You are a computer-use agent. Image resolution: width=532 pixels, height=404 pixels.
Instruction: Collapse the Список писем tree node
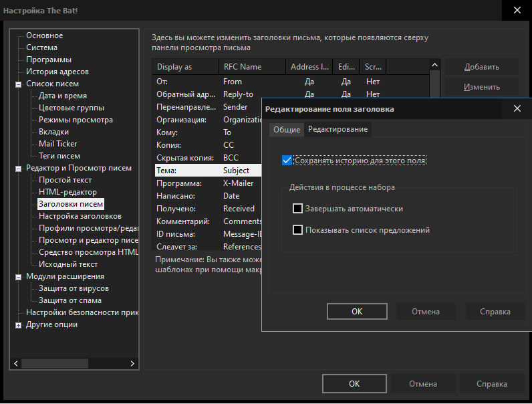(18, 84)
